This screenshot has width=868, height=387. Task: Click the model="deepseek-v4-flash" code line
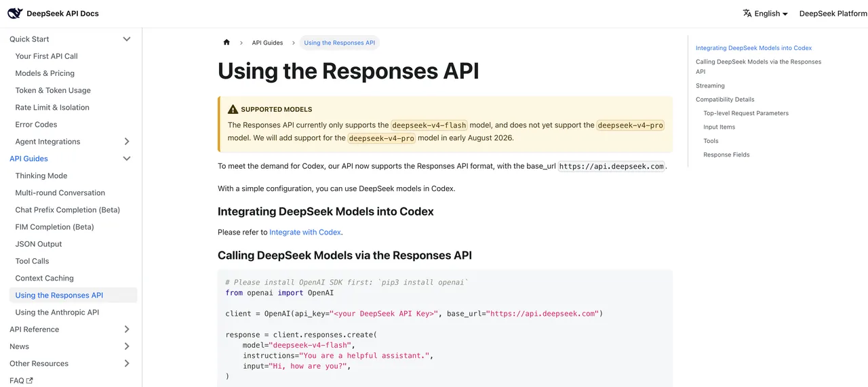coord(298,345)
